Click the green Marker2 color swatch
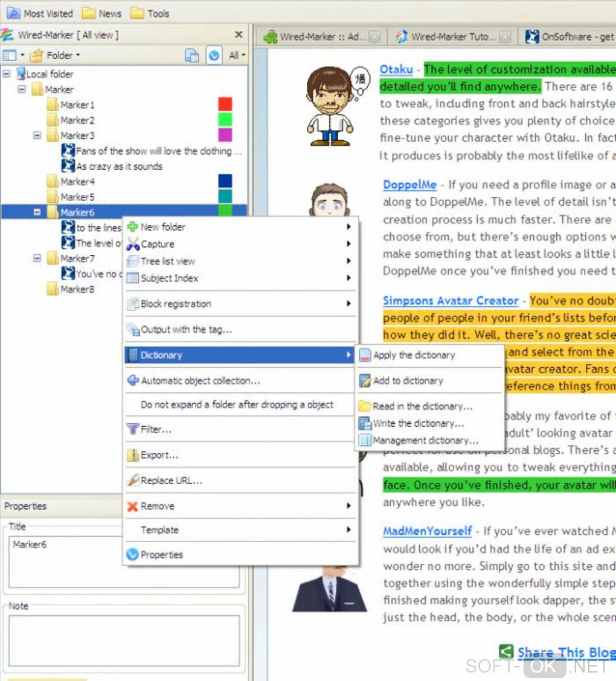Viewport: 616px width, 681px height. point(225,120)
